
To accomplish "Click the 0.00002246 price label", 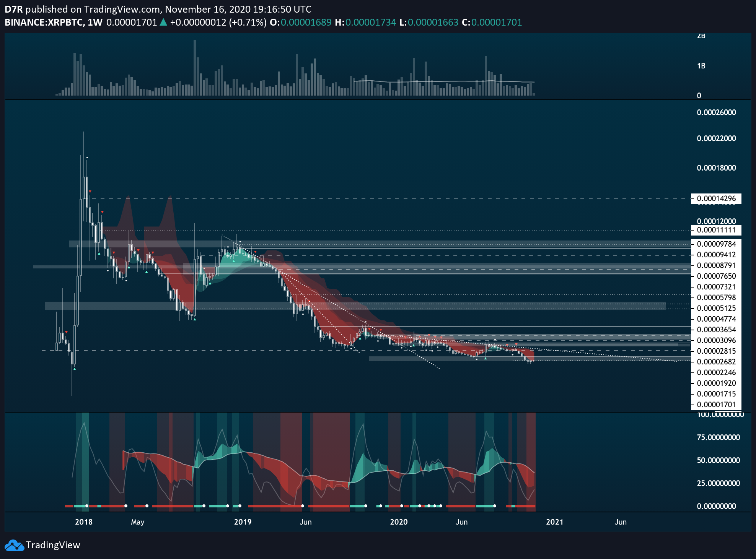I will click(716, 372).
